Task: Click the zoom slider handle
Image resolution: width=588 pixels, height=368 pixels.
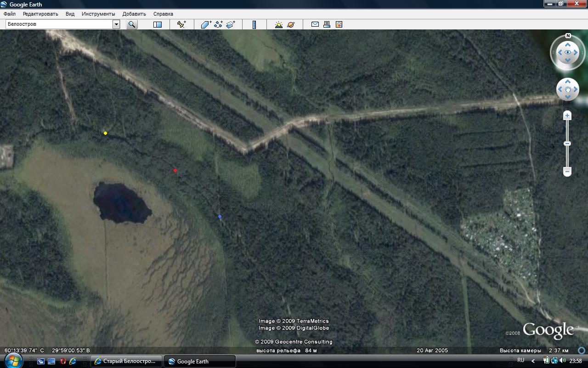Action: point(567,144)
